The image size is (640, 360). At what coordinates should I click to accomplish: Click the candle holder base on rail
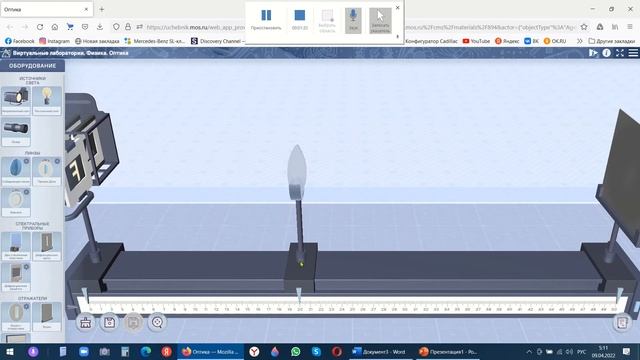pos(301,267)
